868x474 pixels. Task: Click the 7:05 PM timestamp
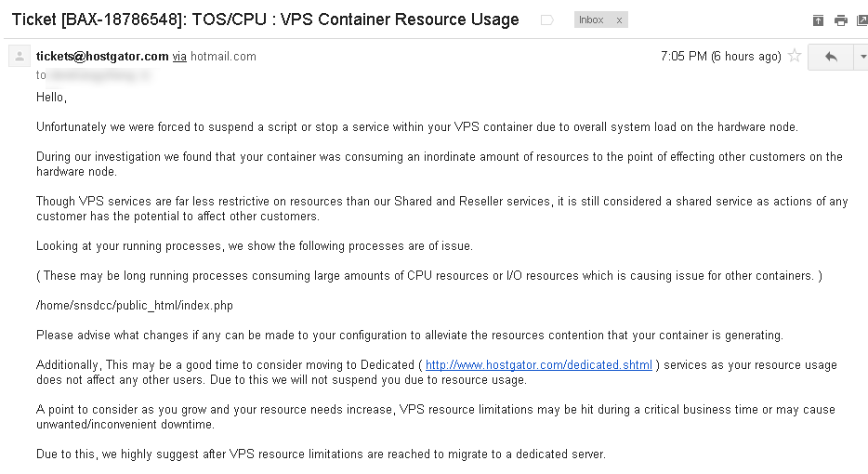[721, 57]
